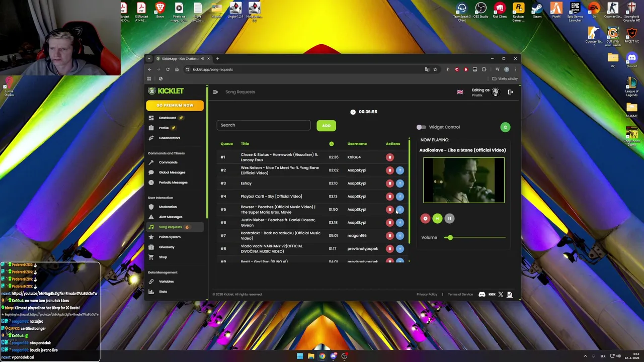Delete Bowser Peaches song request
The height and width of the screenshot is (362, 644).
click(389, 209)
